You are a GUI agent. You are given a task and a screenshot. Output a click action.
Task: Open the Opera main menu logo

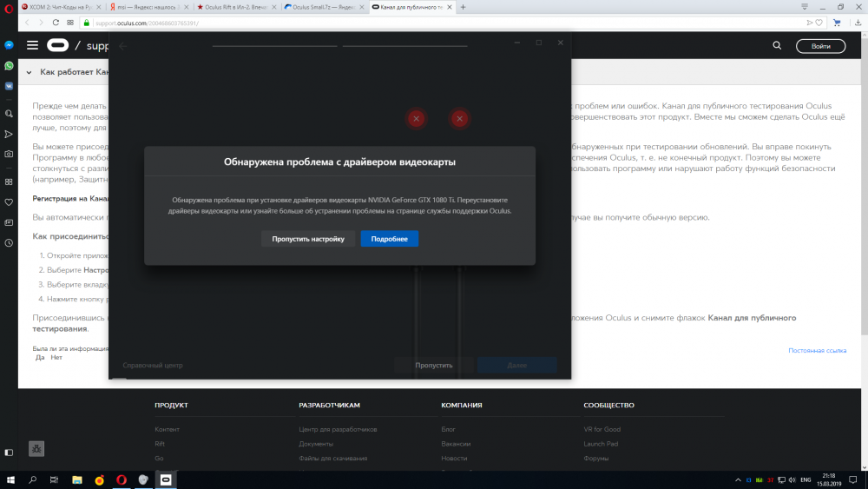click(x=9, y=9)
